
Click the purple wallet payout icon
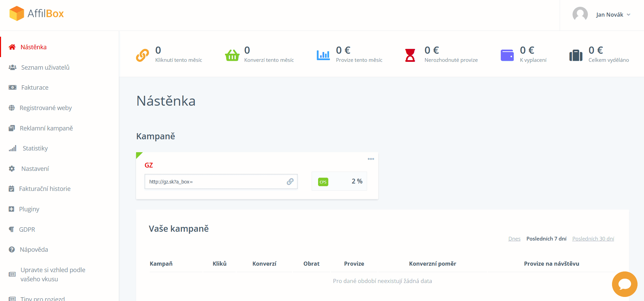tap(507, 55)
